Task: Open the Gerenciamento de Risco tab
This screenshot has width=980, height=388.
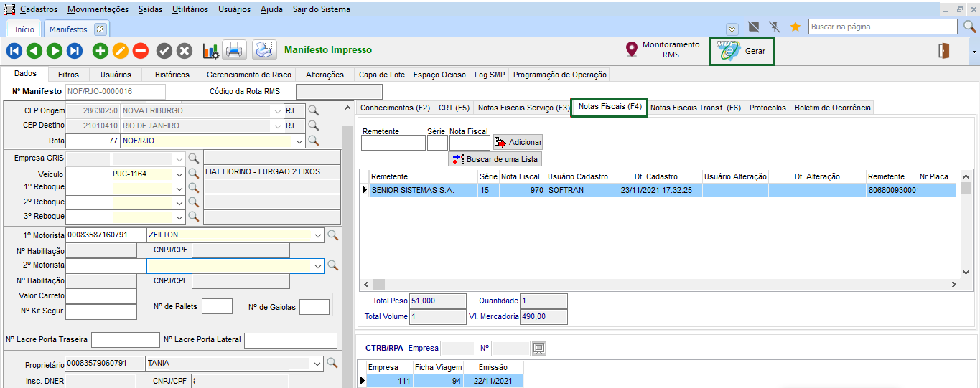Action: pyautogui.click(x=248, y=75)
